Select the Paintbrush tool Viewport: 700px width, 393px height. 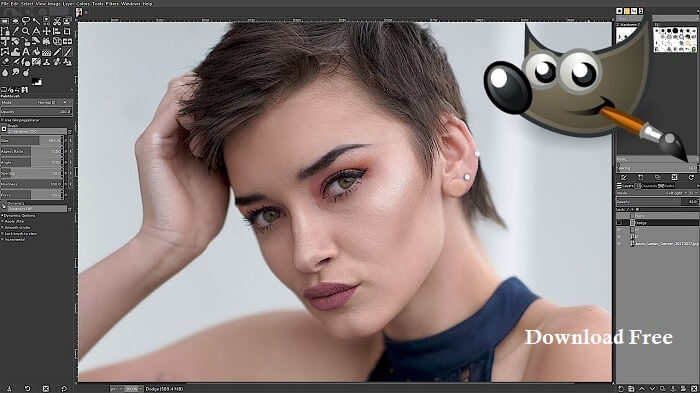click(x=67, y=52)
